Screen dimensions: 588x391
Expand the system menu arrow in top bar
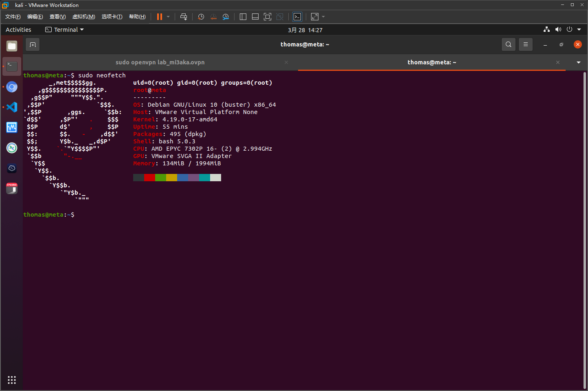coord(579,29)
